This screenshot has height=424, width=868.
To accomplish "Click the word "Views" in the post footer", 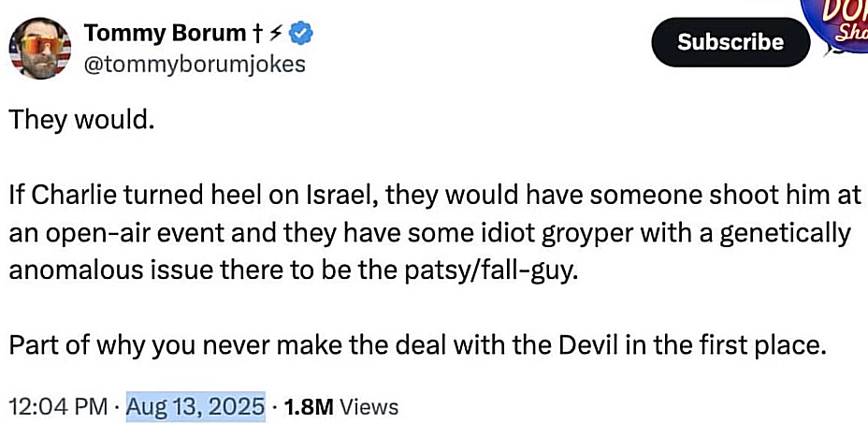I will pos(369,406).
